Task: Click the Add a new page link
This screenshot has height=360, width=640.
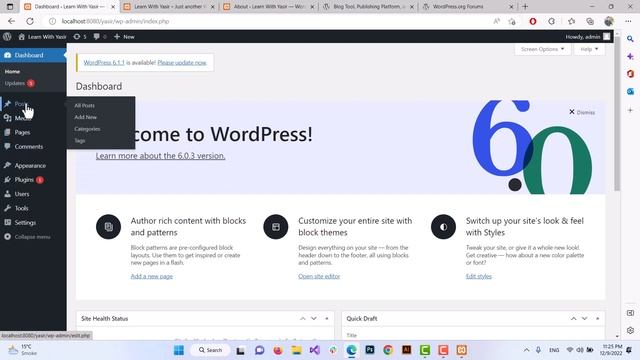Action: [151, 276]
